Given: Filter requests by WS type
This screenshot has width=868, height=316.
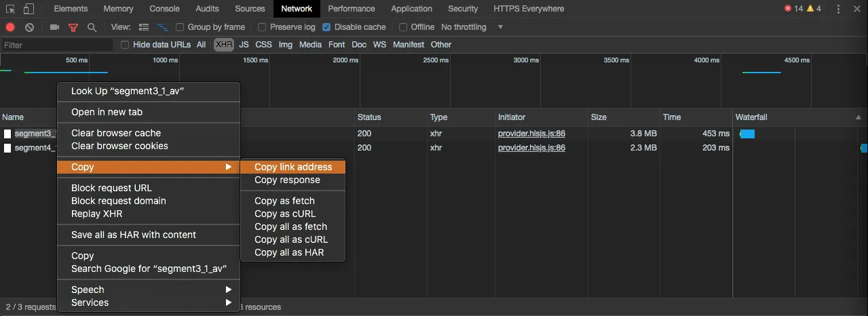Looking at the screenshot, I should click(379, 45).
